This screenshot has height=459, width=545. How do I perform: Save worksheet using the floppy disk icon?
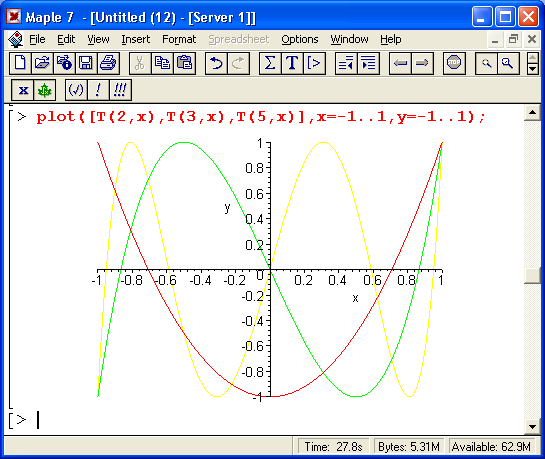(x=86, y=63)
